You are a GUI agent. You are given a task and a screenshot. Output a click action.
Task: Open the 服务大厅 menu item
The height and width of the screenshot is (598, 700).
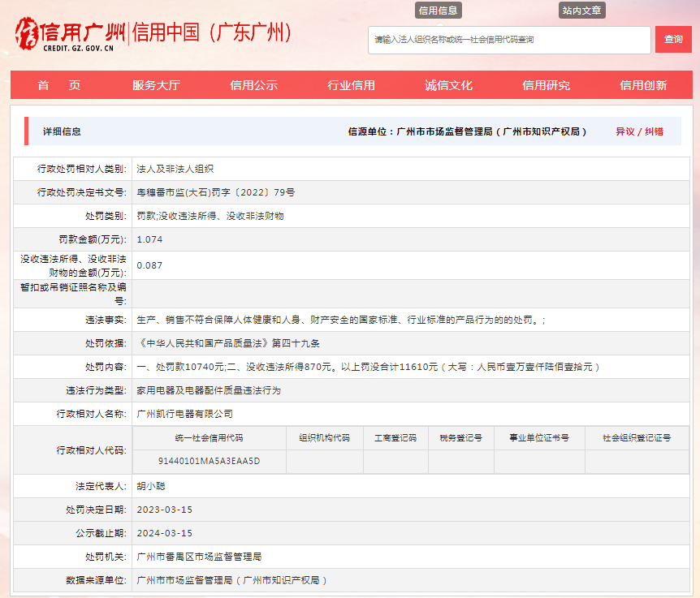pyautogui.click(x=155, y=84)
